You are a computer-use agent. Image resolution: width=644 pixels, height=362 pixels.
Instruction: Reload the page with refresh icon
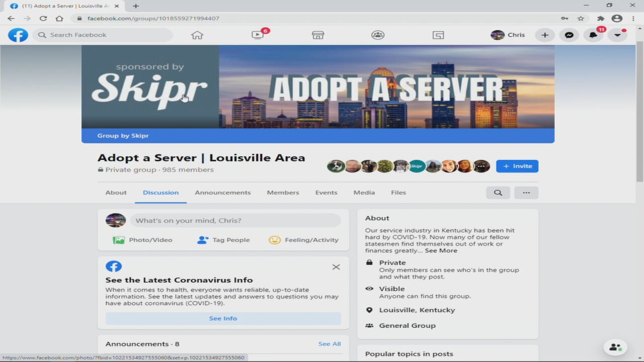pyautogui.click(x=43, y=18)
